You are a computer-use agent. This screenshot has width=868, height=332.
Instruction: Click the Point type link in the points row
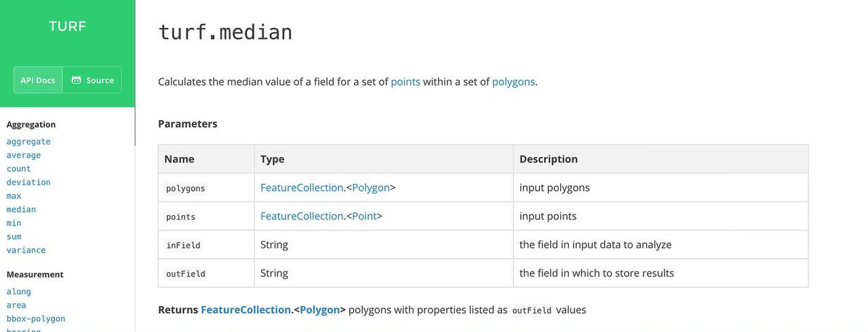(364, 216)
